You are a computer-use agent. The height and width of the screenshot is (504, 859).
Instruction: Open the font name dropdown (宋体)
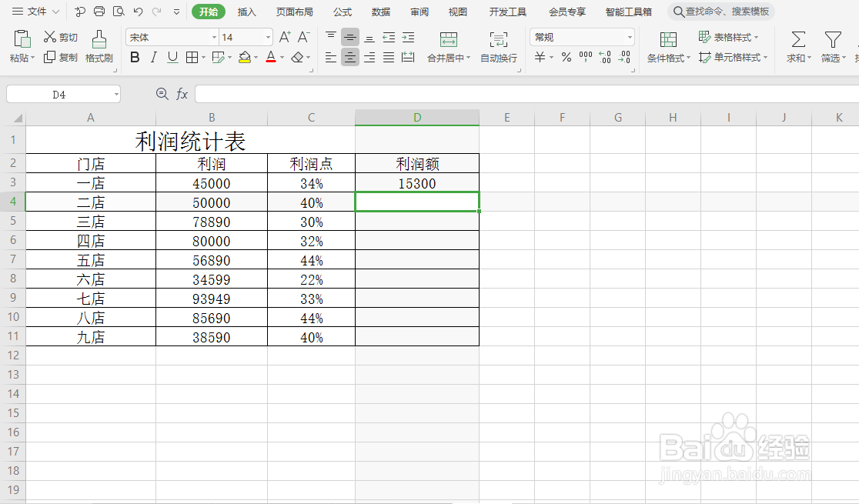tap(214, 37)
